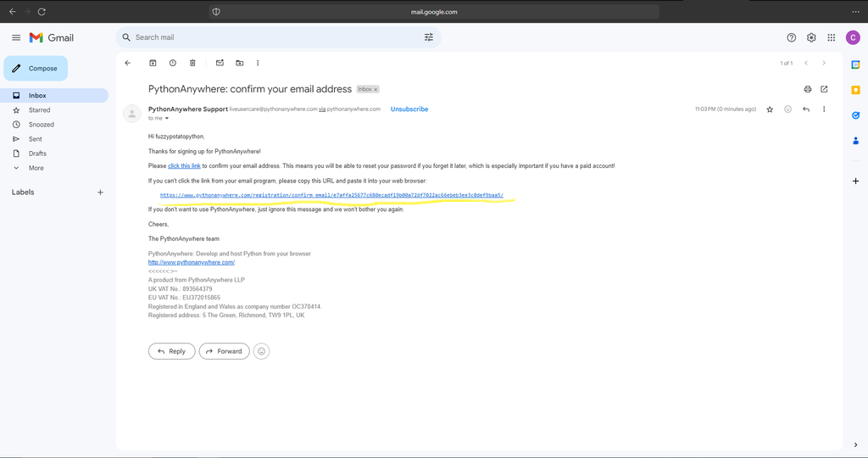868x458 pixels.
Task: Expand More in the left sidebar
Action: coord(36,168)
